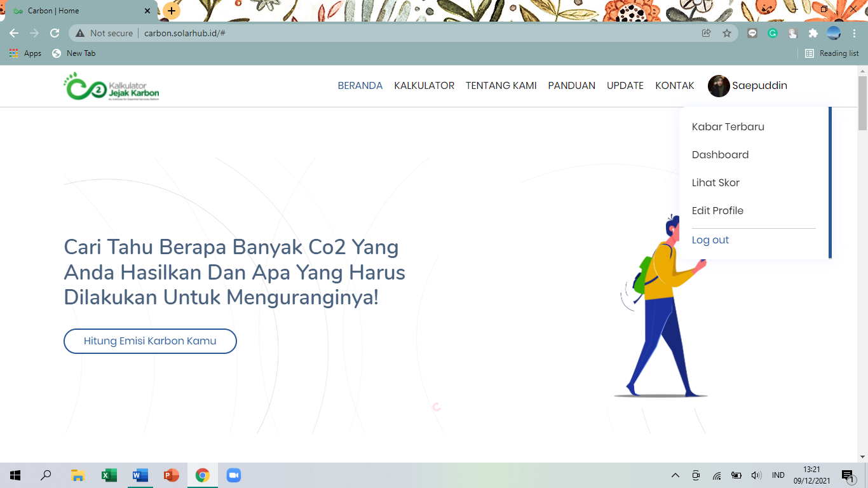Open the Reading list

pos(832,53)
